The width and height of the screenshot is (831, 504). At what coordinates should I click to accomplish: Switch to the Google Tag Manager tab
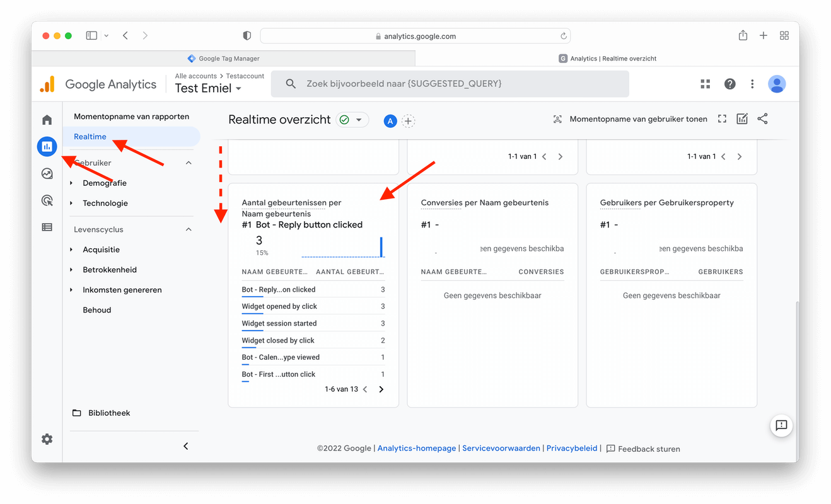point(223,58)
